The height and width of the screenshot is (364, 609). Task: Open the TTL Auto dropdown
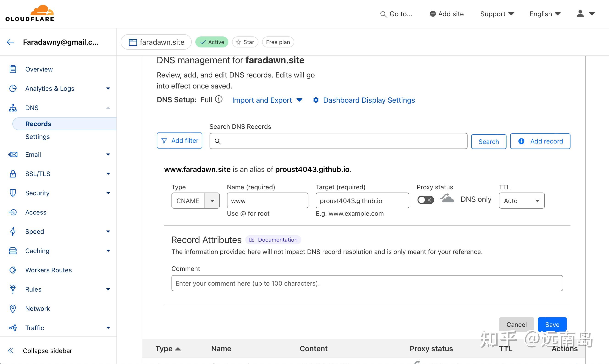coord(521,201)
